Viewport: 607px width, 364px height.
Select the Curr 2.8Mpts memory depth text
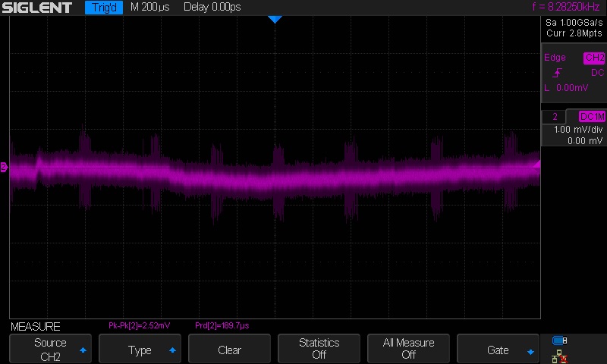click(574, 33)
